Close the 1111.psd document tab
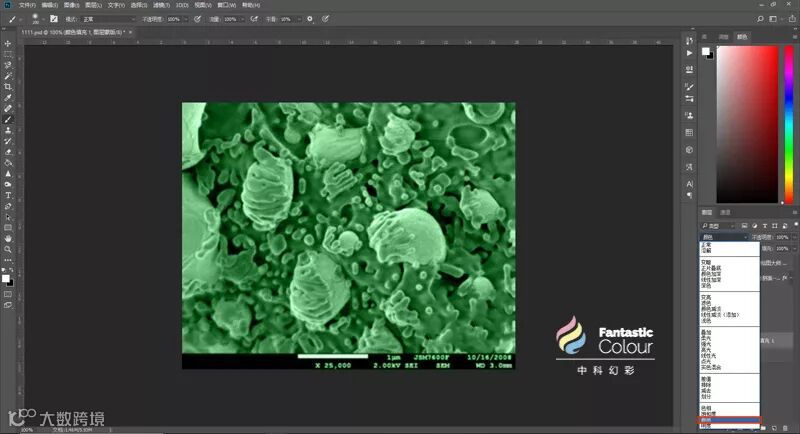The width and height of the screenshot is (800, 434). pos(132,33)
